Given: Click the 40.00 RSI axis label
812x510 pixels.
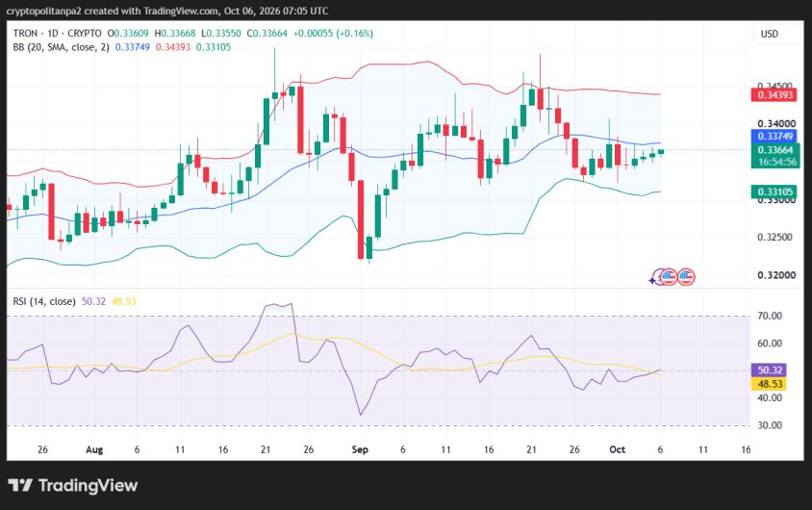Looking at the screenshot, I should 770,397.
